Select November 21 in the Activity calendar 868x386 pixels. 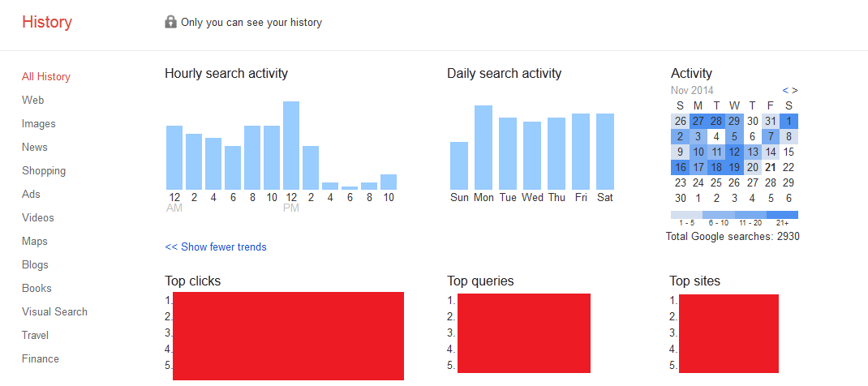click(x=771, y=167)
